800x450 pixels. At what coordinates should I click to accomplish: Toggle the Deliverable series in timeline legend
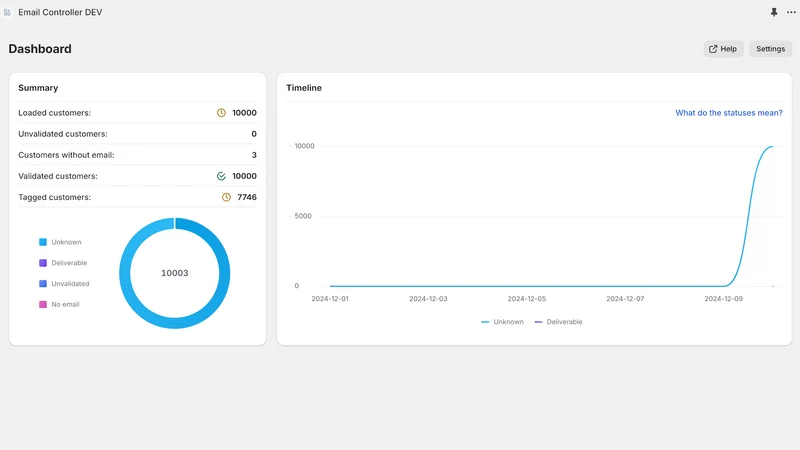[558, 322]
